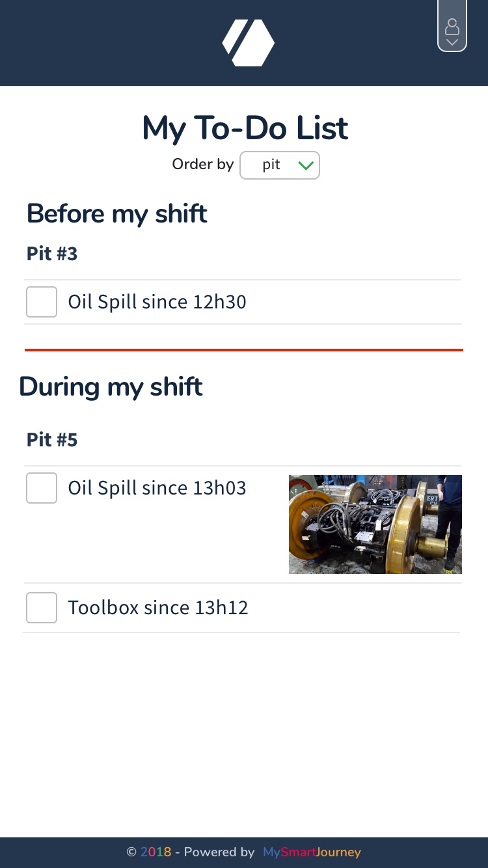Click the Pit #5 group heading
488x868 pixels.
(x=52, y=440)
